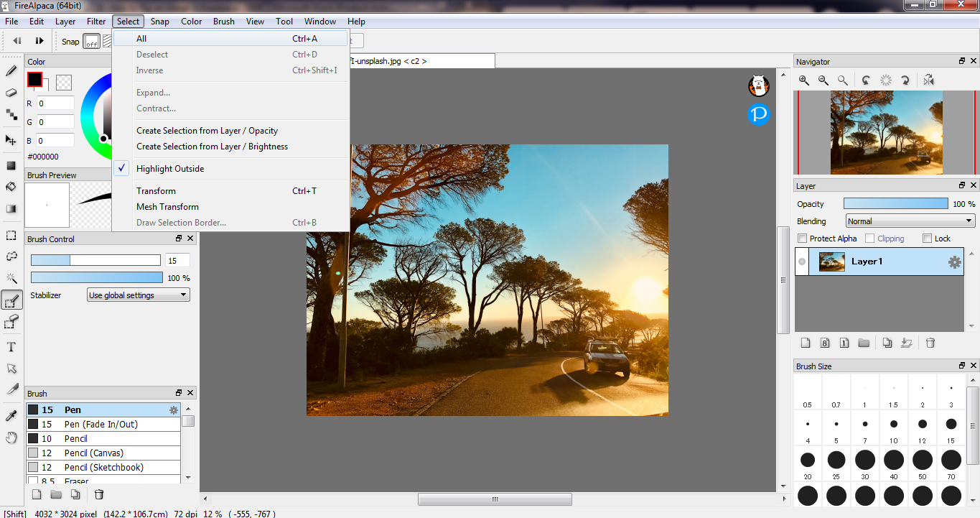This screenshot has height=518, width=980.
Task: Adjust brush size slider in Brush Control
Action: click(x=95, y=260)
